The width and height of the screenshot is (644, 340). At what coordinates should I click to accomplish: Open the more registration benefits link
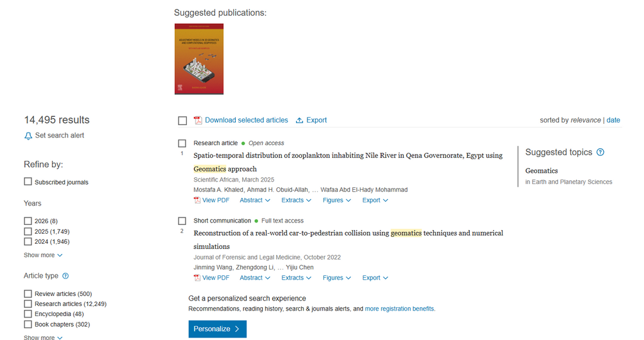[x=400, y=309]
